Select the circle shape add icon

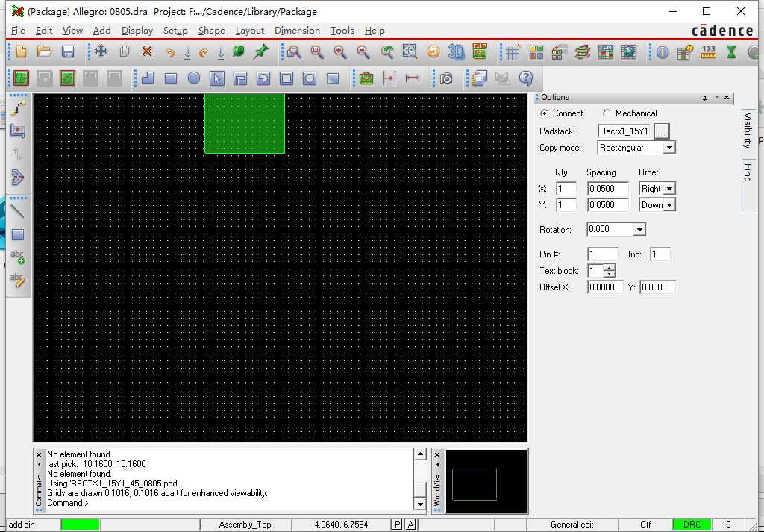click(x=194, y=78)
